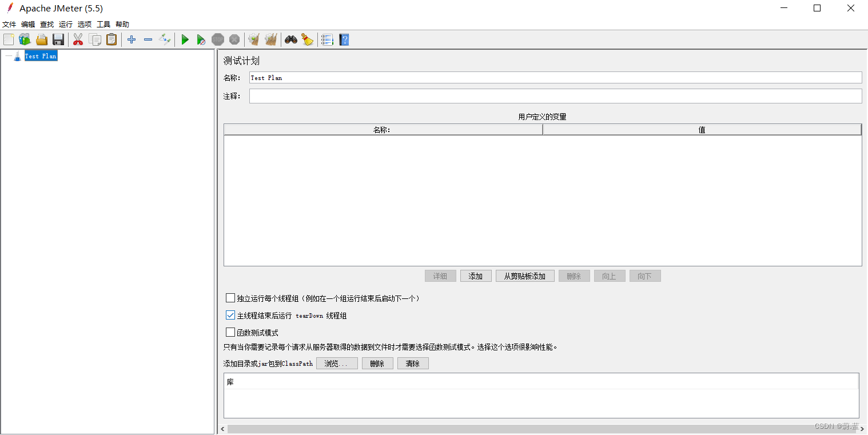This screenshot has height=435, width=868.
Task: Click the 添加 button under variables table
Action: [x=476, y=276]
